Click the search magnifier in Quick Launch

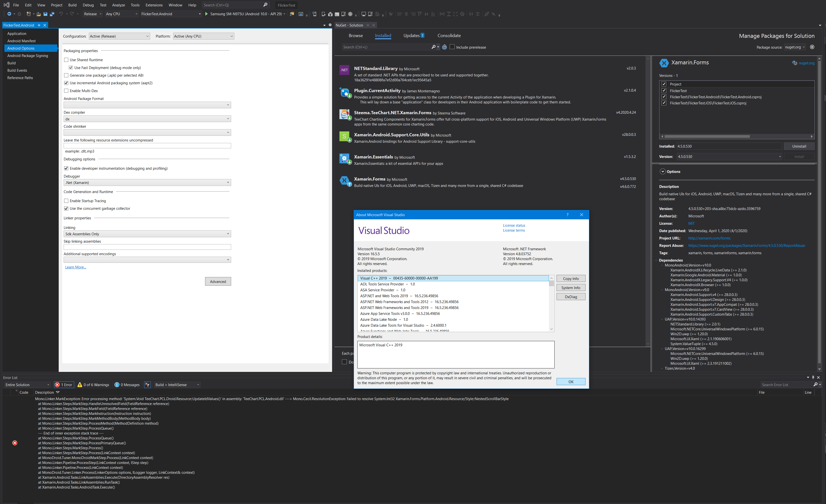[265, 5]
